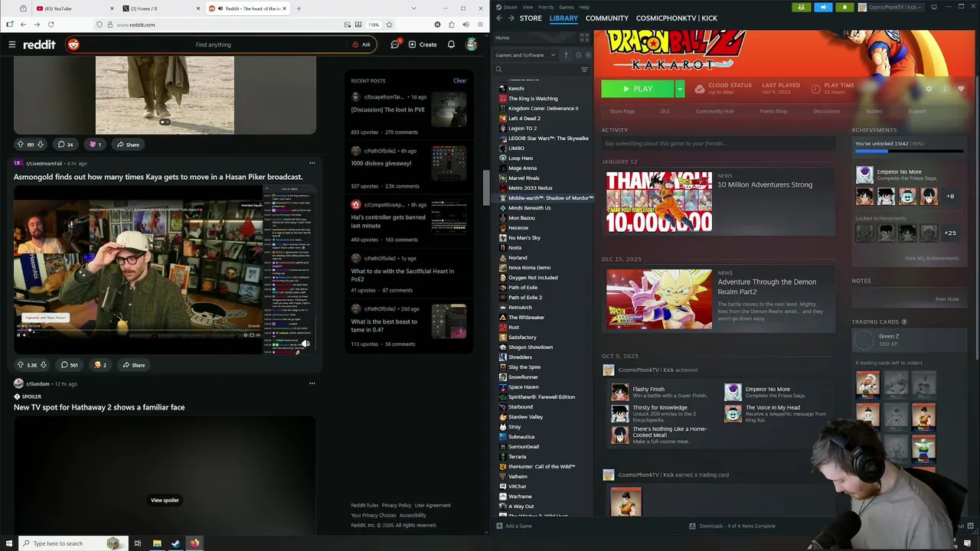Open Steam from the Windows taskbar

click(x=175, y=543)
